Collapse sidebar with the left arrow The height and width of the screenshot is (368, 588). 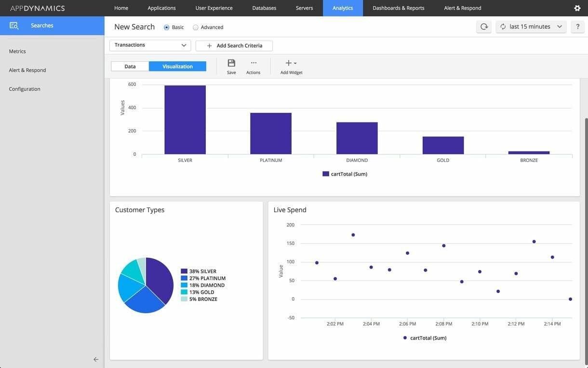click(96, 359)
